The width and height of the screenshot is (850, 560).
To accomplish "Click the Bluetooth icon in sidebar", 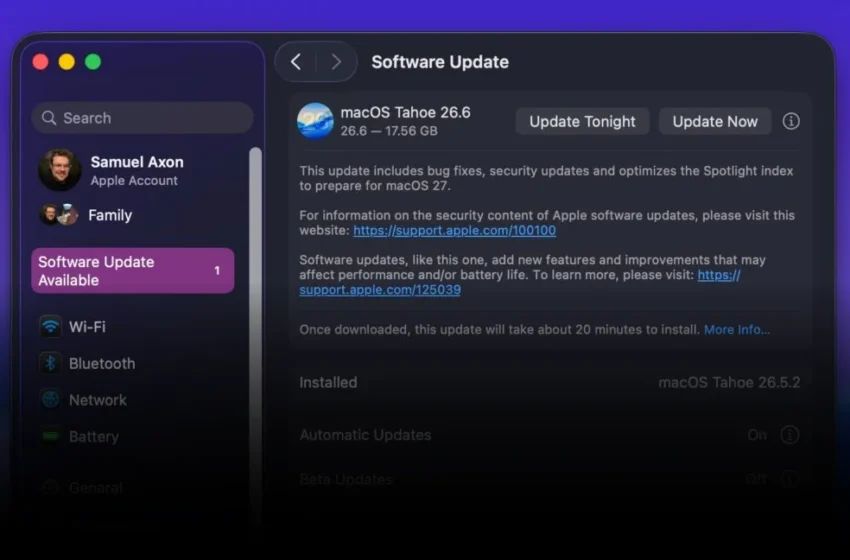I will (x=50, y=363).
